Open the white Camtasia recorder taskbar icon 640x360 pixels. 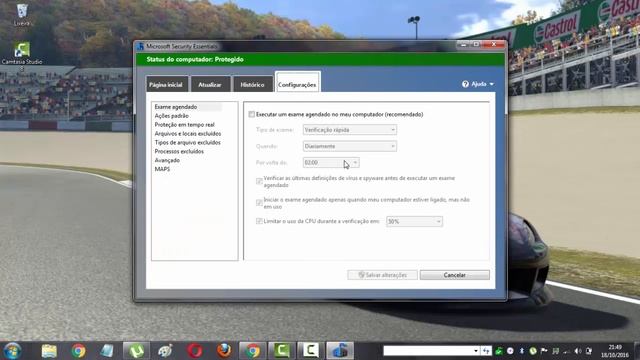click(x=311, y=351)
